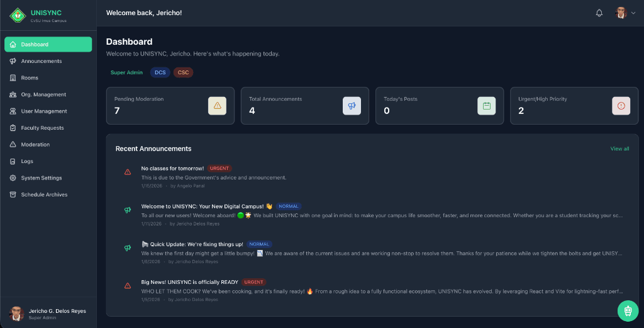Viewport: 644px width, 328px height.
Task: Open the Schedule Archives menu label
Action: (x=45, y=195)
